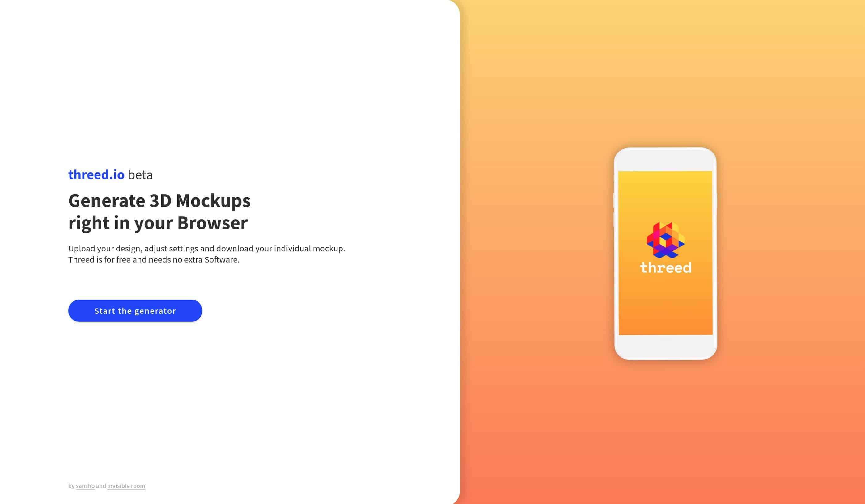Click the Start the generator button
This screenshot has height=504, width=865.
coord(135,311)
